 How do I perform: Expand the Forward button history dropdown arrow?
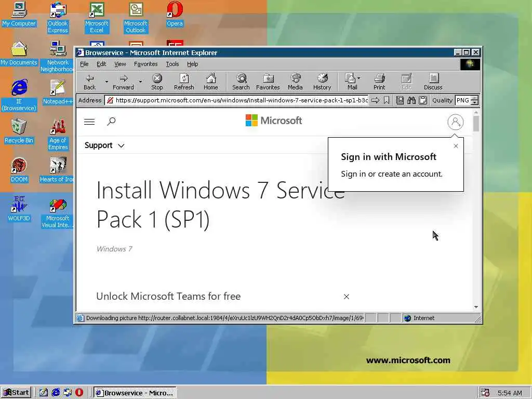[140, 82]
